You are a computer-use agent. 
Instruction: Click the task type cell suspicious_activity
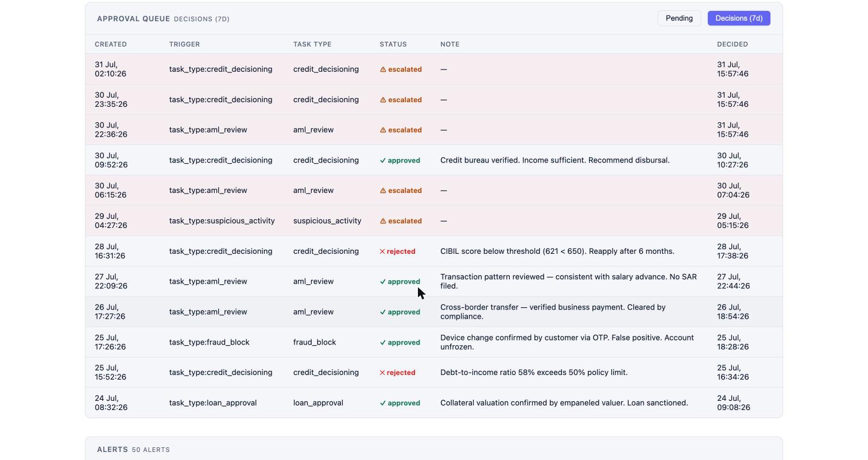327,221
